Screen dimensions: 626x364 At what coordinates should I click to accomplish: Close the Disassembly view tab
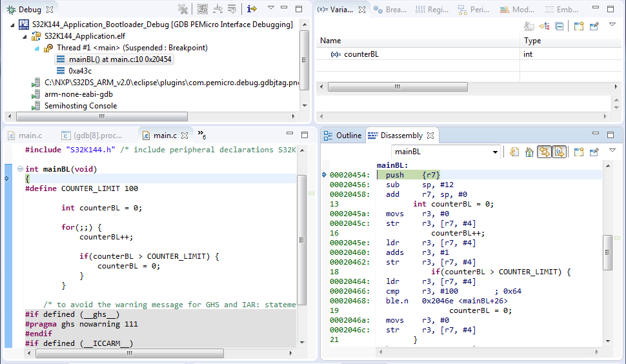pyautogui.click(x=430, y=136)
